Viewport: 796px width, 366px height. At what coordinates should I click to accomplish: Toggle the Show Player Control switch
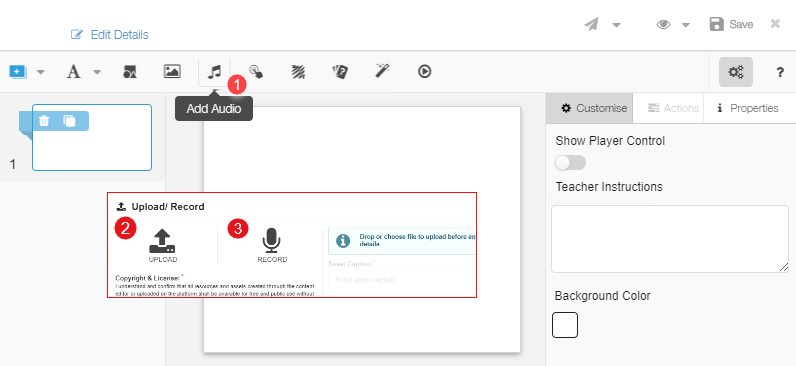(571, 162)
